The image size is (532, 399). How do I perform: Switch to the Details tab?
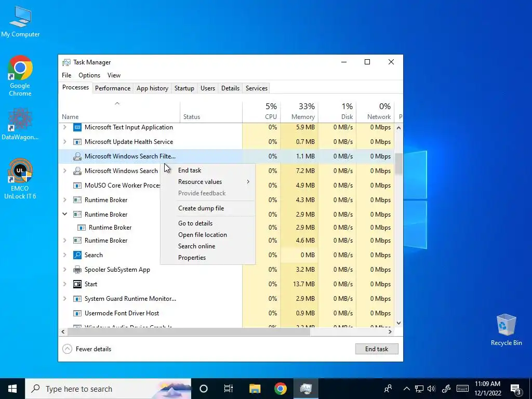(230, 88)
